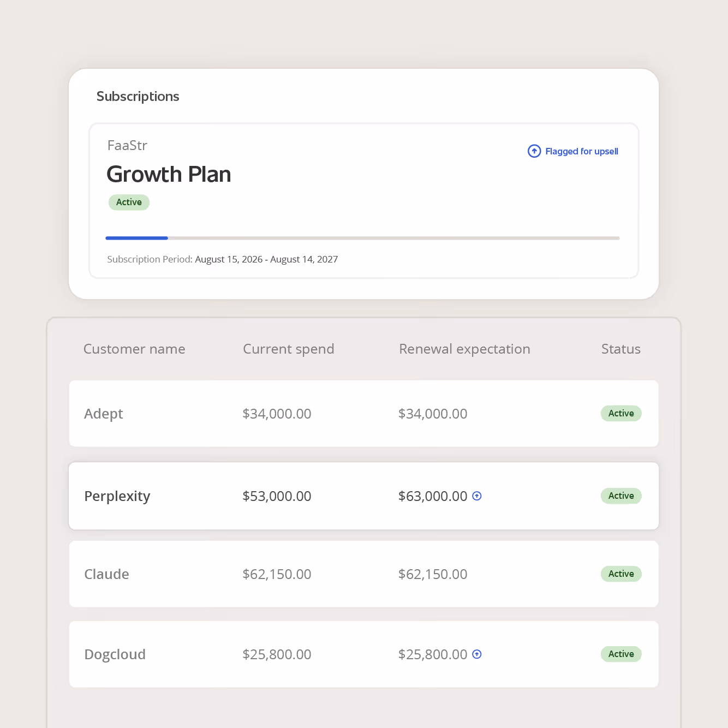This screenshot has width=728, height=728.
Task: Click the Active badge under Growth Plan
Action: 129,202
